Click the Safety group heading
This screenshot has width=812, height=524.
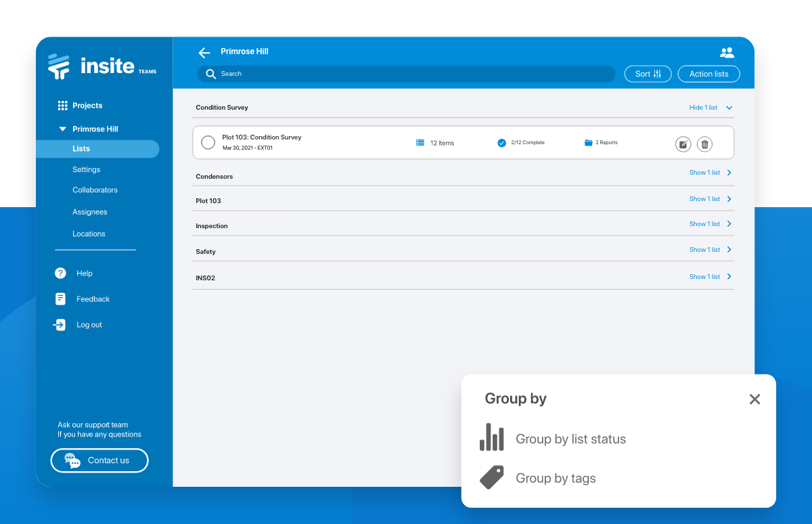(x=206, y=252)
